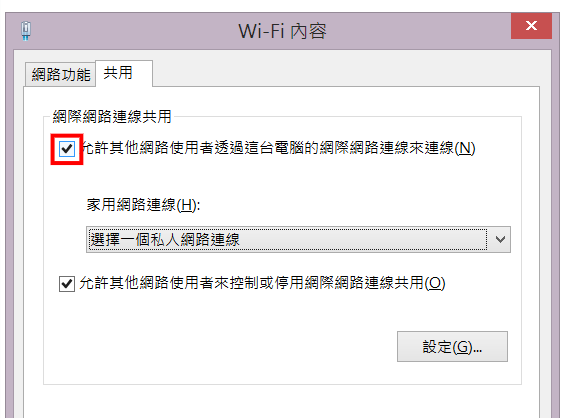Click the 家用網路連線(H): label
Viewport: 586px width, 418px height.
pos(143,205)
